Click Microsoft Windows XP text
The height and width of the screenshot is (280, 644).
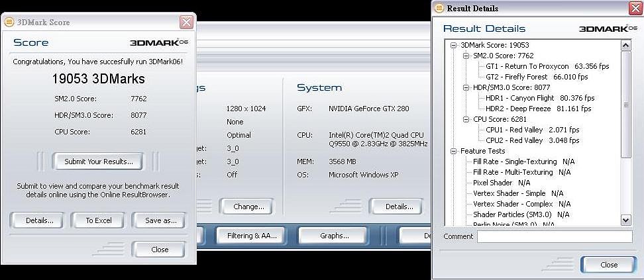[364, 175]
